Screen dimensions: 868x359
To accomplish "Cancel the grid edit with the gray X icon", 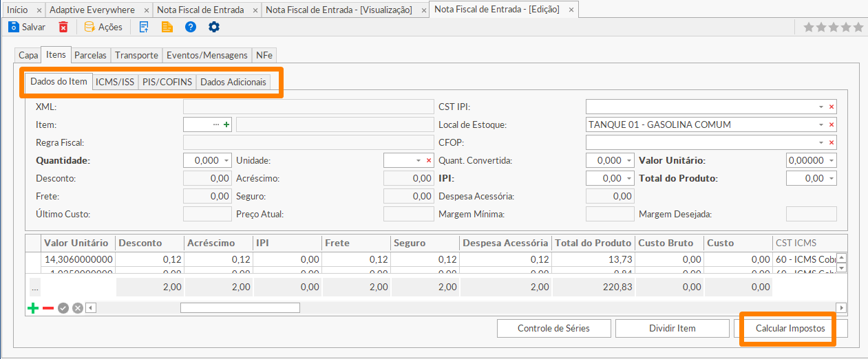I will click(78, 308).
